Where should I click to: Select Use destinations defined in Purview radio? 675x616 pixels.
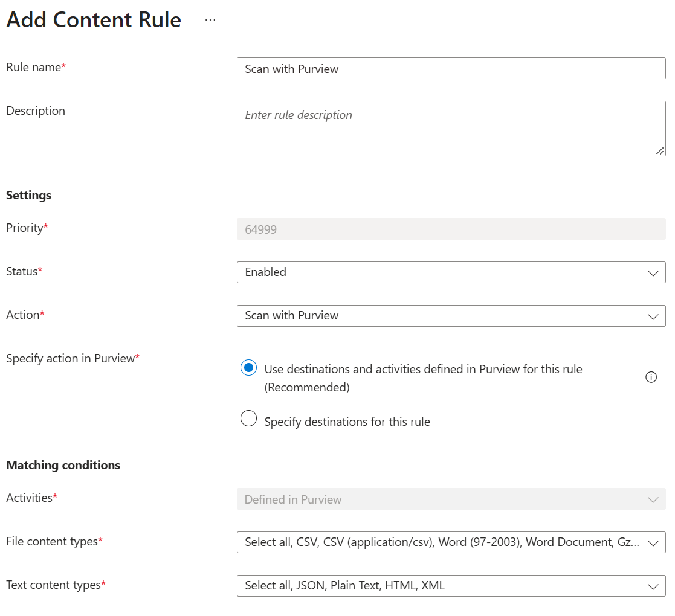coord(248,368)
